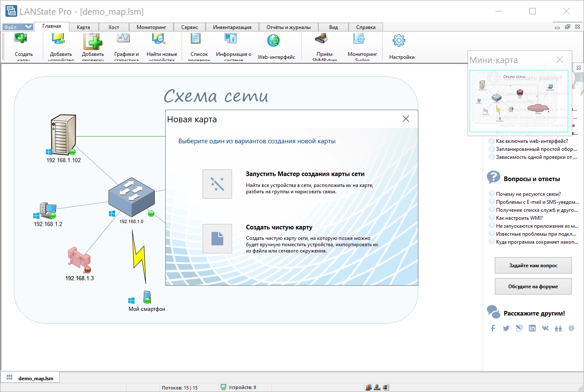The height and width of the screenshot is (392, 584).
Task: Click the Добавить устройство ribbon icon
Action: click(58, 39)
